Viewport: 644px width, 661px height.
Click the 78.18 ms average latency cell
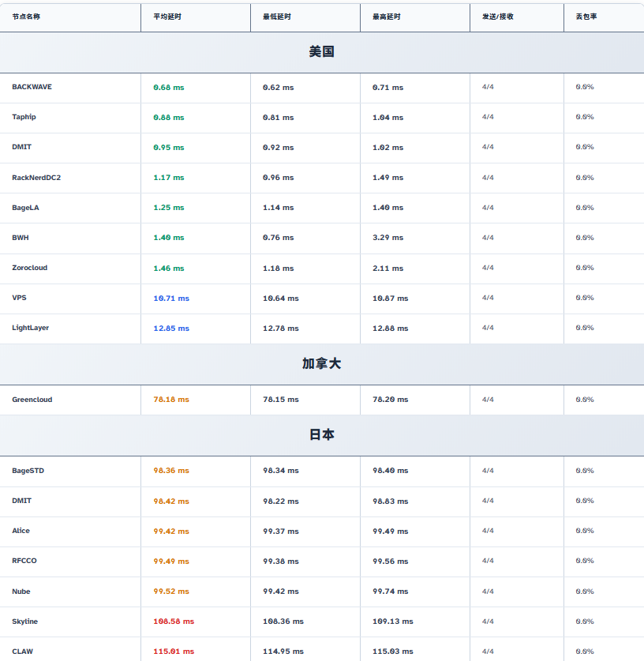point(171,400)
